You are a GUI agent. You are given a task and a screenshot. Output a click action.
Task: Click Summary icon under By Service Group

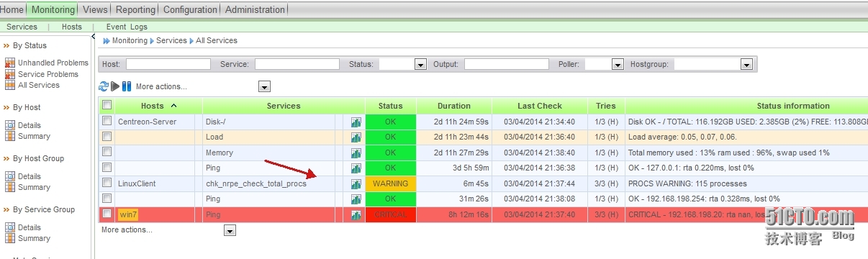(10, 238)
